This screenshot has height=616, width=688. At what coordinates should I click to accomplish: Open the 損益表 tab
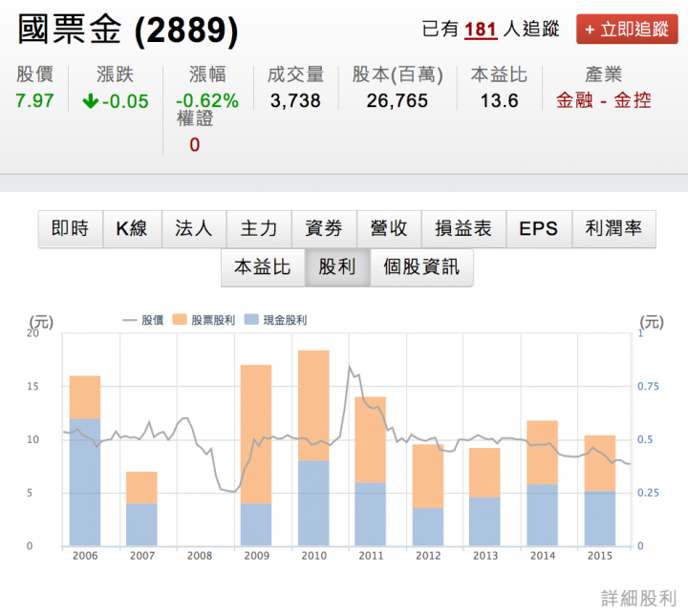click(x=463, y=228)
